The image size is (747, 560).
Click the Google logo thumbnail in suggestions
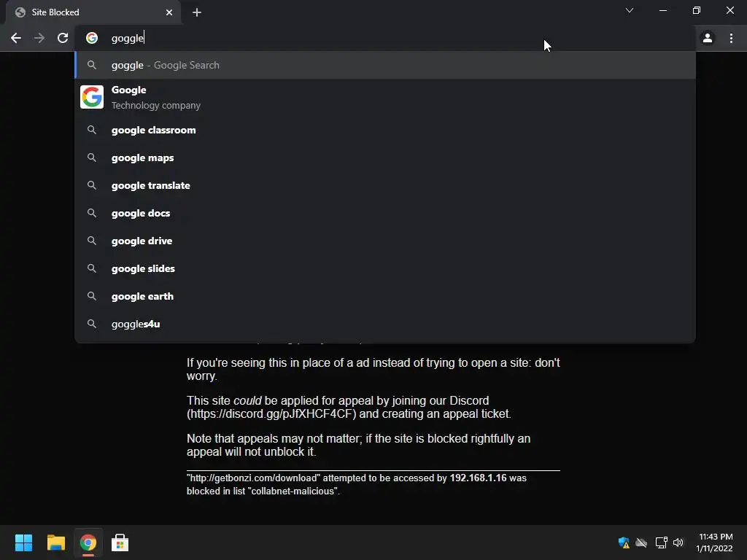point(92,97)
